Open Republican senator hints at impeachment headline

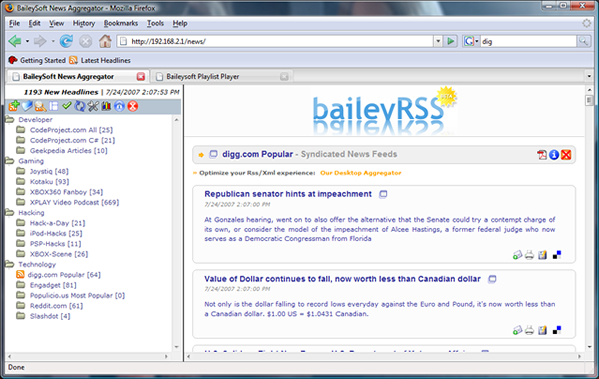coord(288,194)
